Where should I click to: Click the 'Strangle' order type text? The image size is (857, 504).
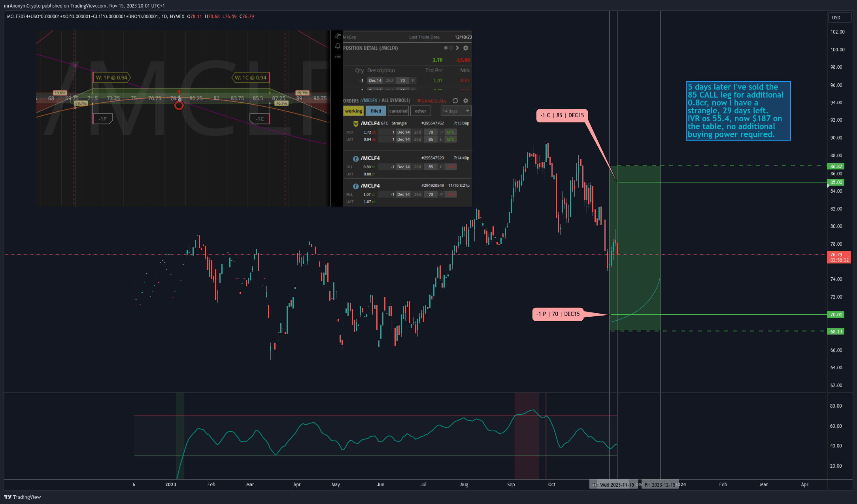[x=399, y=123]
